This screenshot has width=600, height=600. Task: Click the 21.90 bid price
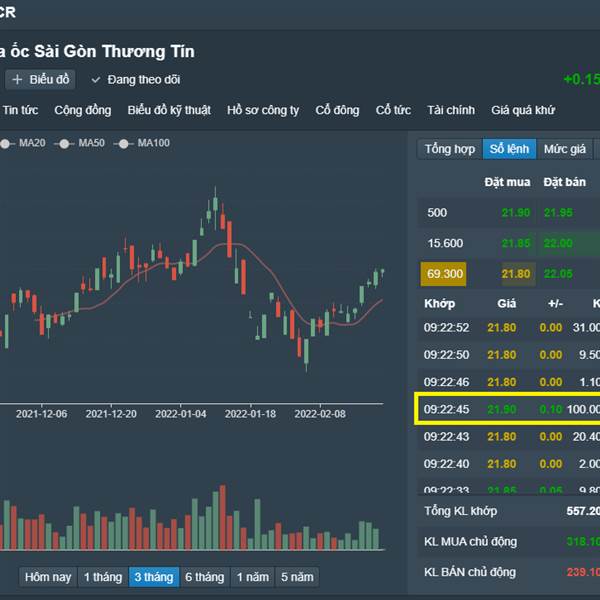516,212
